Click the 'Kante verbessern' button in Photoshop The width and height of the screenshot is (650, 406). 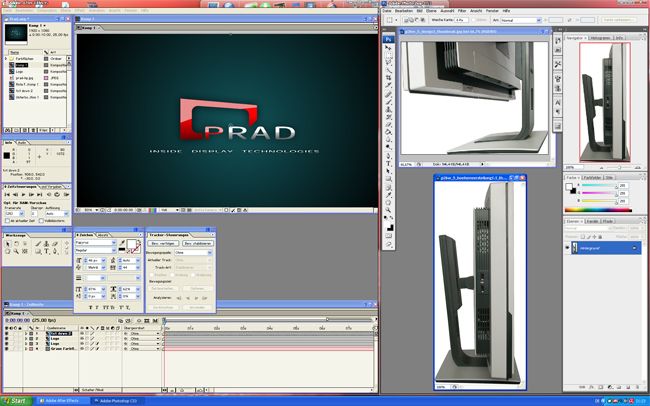pos(619,20)
